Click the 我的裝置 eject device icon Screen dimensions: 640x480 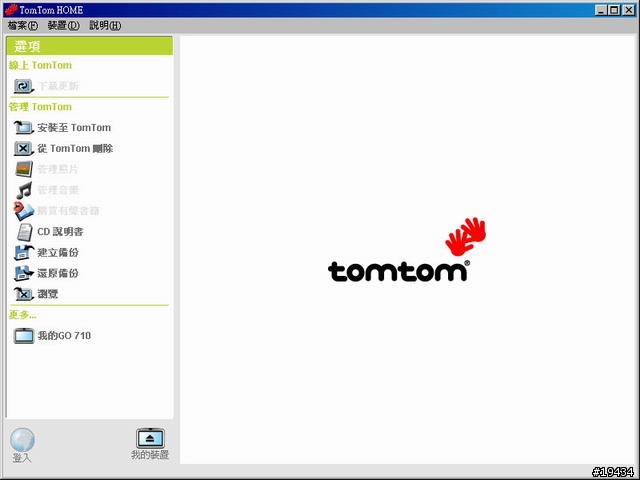click(150, 438)
